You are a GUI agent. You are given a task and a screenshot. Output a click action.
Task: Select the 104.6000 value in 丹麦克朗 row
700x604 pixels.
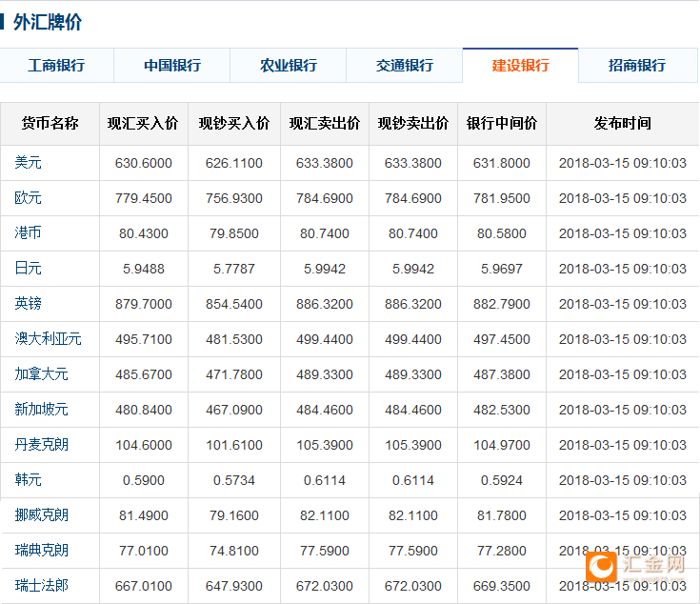[x=143, y=445]
